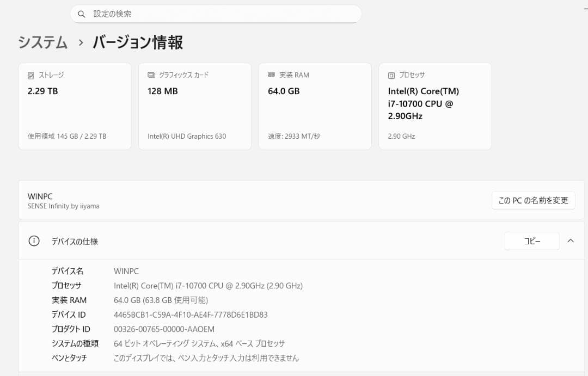
Task: Click the プロセッサ processor icon
Action: coord(390,75)
